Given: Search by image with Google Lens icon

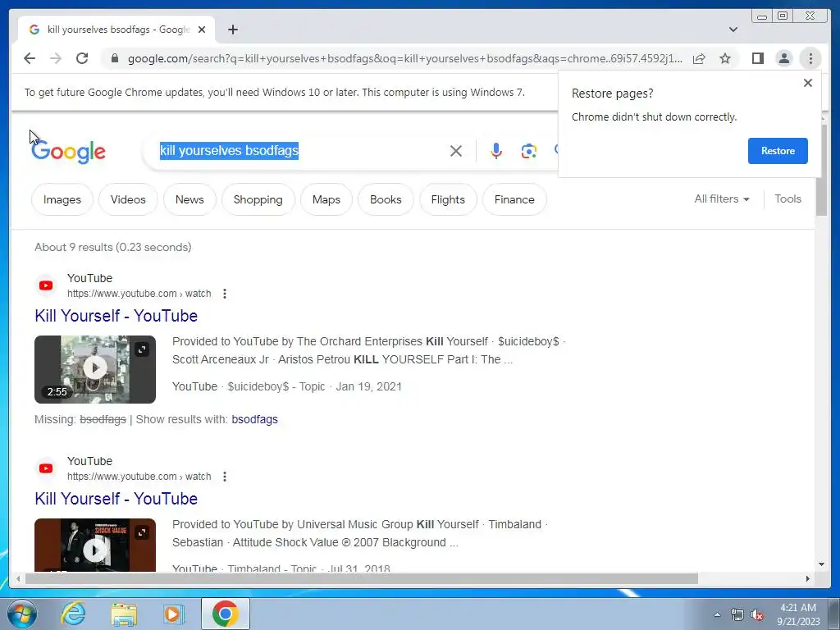Looking at the screenshot, I should [x=529, y=151].
